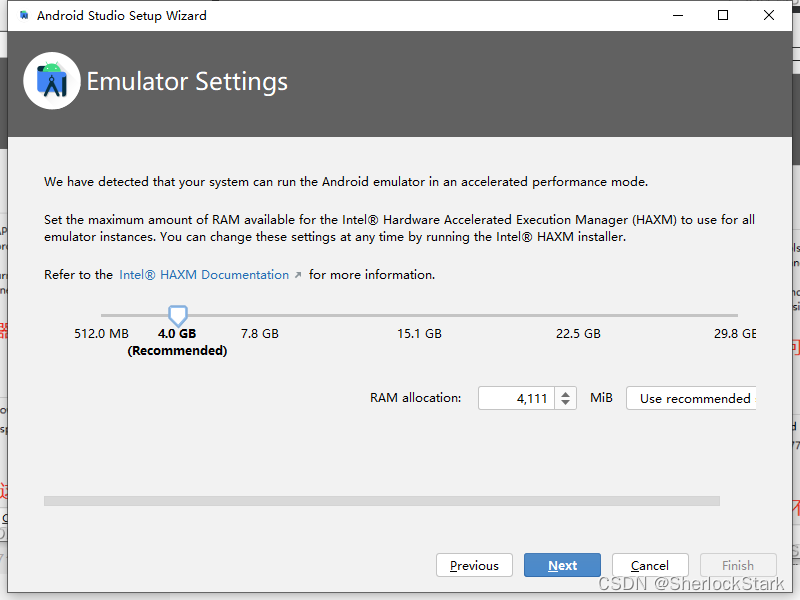The height and width of the screenshot is (600, 800).
Task: Open the Intel HAXM Documentation link
Action: 204,274
